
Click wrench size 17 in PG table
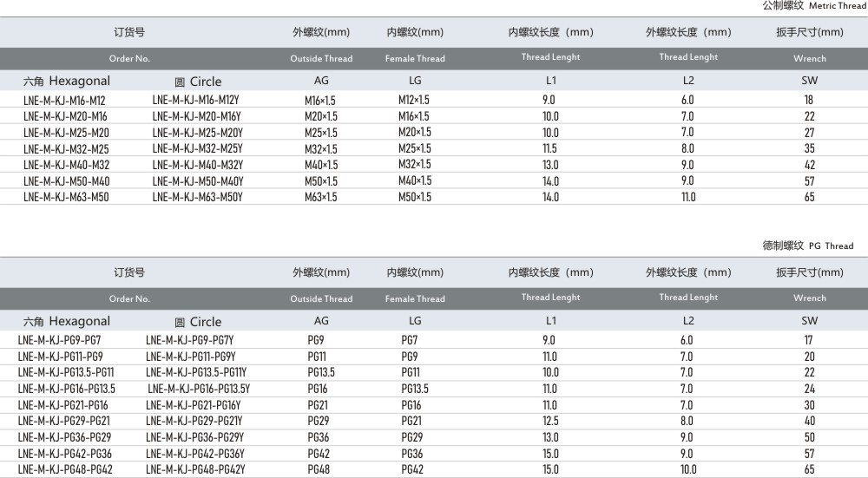pyautogui.click(x=809, y=340)
